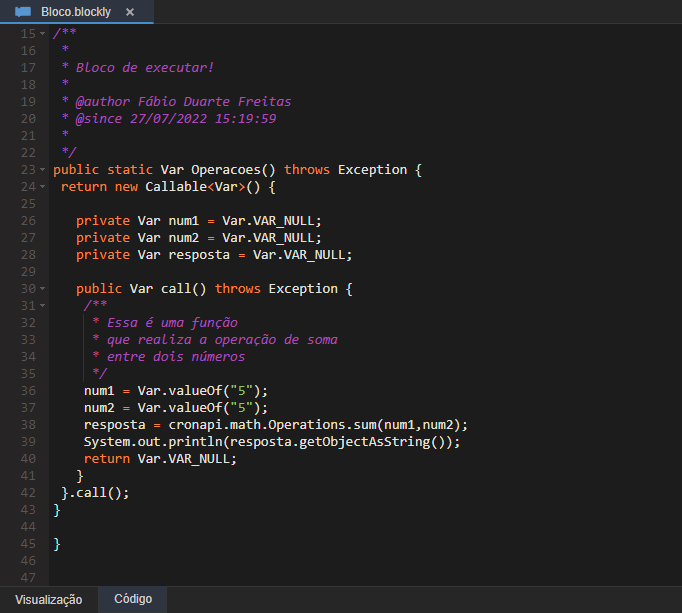Click line number 47 in gutter

(28, 577)
